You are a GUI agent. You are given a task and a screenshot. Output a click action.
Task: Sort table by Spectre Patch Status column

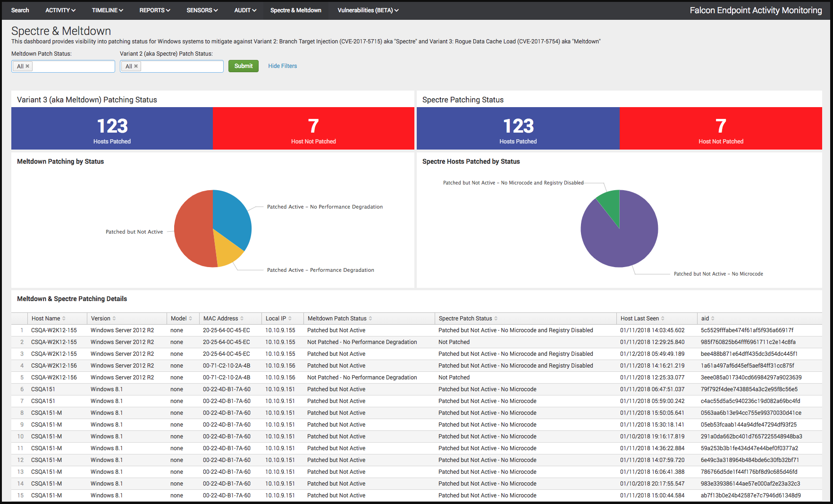pos(468,319)
